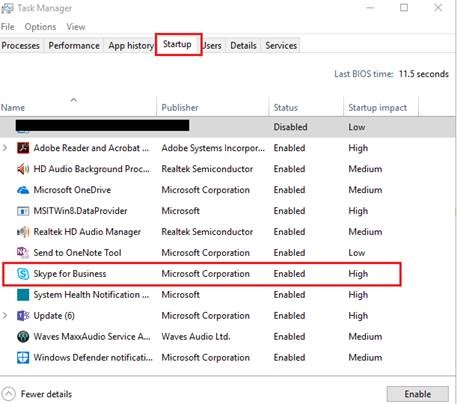Expand the Adobe Reader and Acrobat group
This screenshot has height=404, width=457.
(5, 148)
